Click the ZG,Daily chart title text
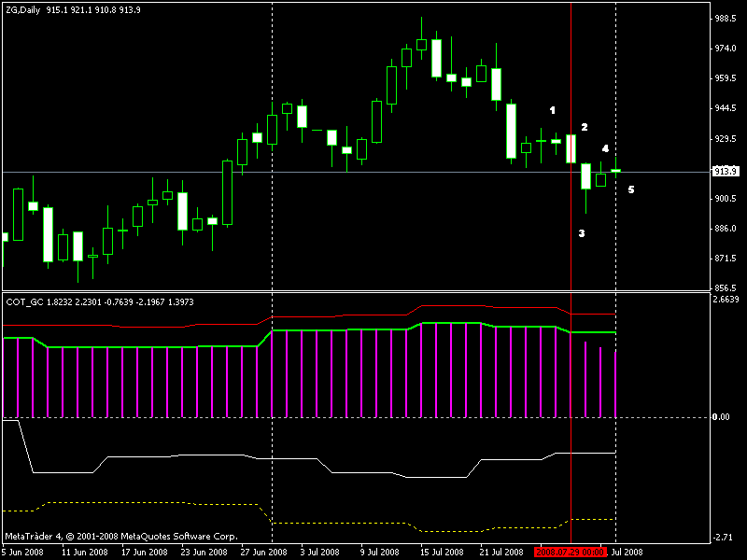This screenshot has height=560, width=747. pos(22,10)
